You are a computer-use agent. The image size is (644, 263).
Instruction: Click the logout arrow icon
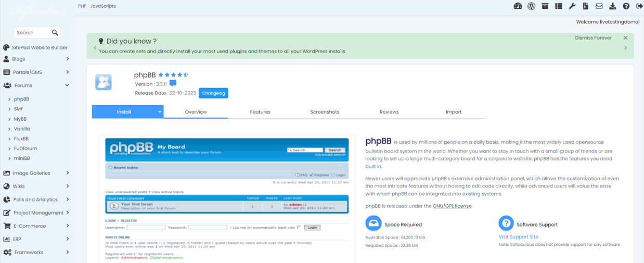639,6
